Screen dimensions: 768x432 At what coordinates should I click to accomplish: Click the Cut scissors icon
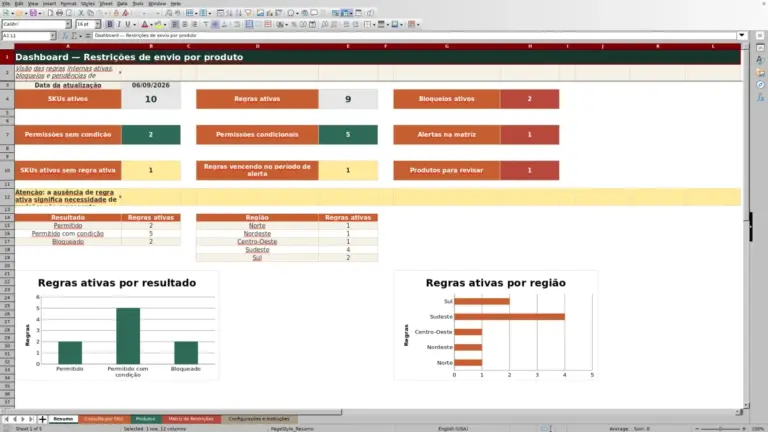81,13
